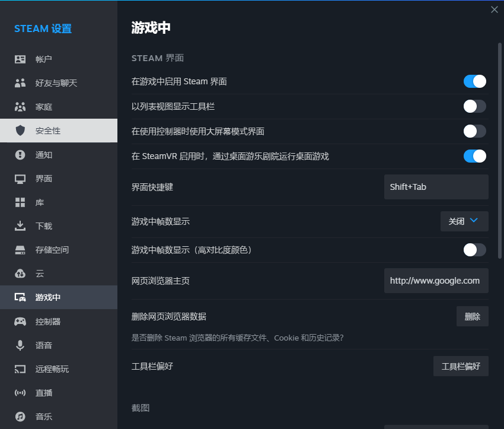Close the Steam settings window
The width and height of the screenshot is (504, 429).
[x=495, y=9]
